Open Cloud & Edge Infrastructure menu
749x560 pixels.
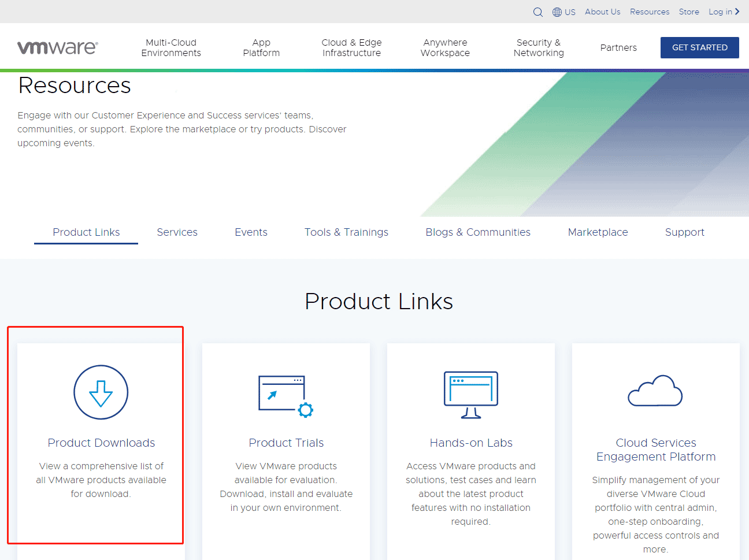click(x=351, y=47)
